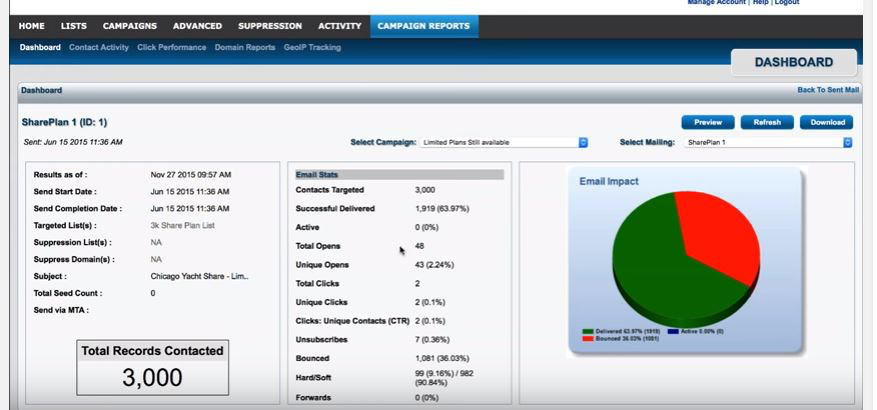Show the GeoIP Tracking report
The height and width of the screenshot is (410, 877).
click(312, 48)
